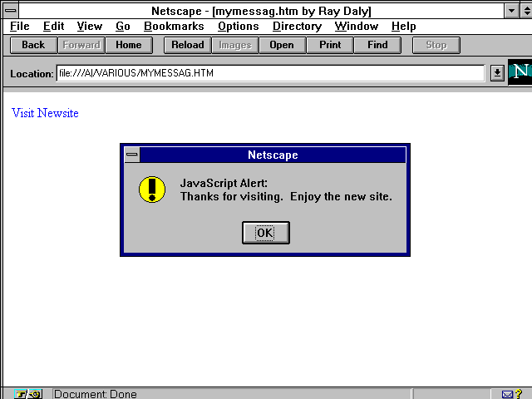Image resolution: width=532 pixels, height=399 pixels.
Task: Open the Netscape window control menu box
Action: [x=11, y=11]
